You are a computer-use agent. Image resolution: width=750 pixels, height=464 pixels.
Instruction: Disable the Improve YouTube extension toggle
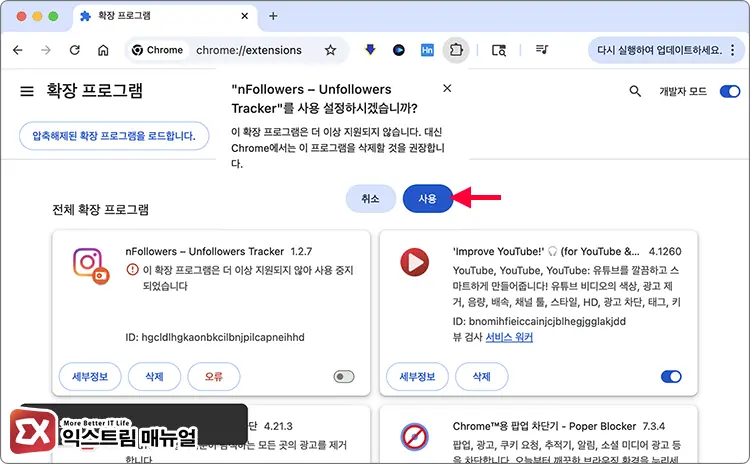point(671,377)
